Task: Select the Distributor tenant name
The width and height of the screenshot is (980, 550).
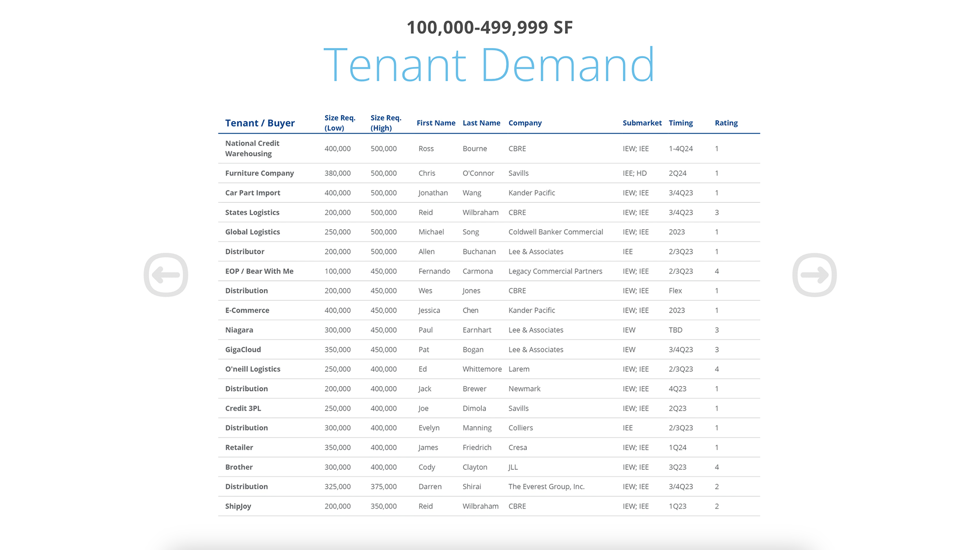Action: (244, 252)
